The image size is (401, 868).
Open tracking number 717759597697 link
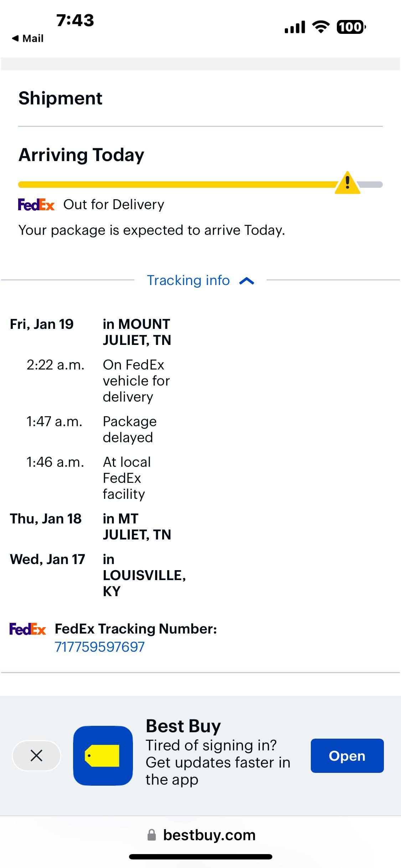(x=99, y=647)
